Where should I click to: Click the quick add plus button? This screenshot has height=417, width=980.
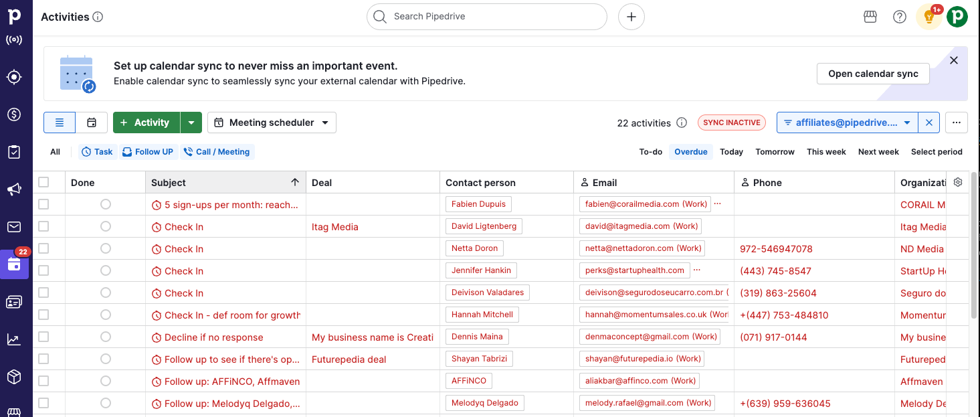pos(631,17)
